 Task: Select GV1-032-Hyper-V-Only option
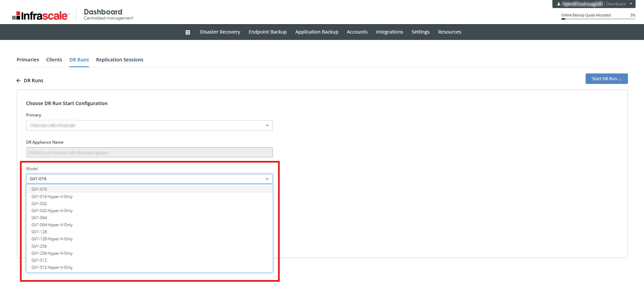[x=149, y=211]
